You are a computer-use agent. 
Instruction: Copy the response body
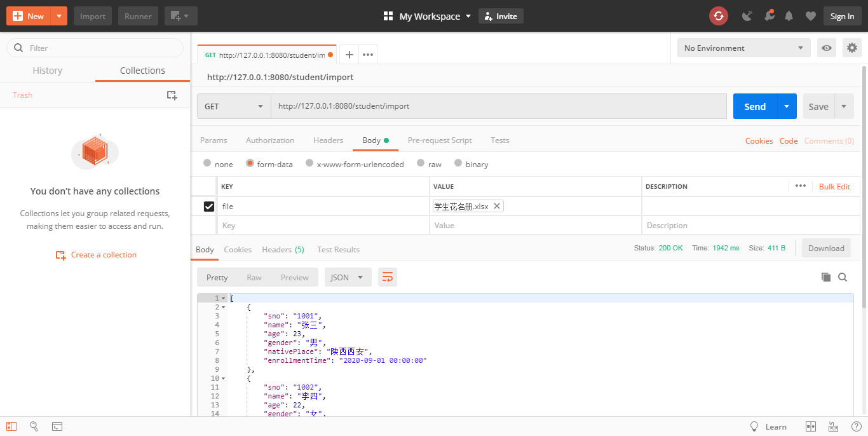pyautogui.click(x=826, y=276)
